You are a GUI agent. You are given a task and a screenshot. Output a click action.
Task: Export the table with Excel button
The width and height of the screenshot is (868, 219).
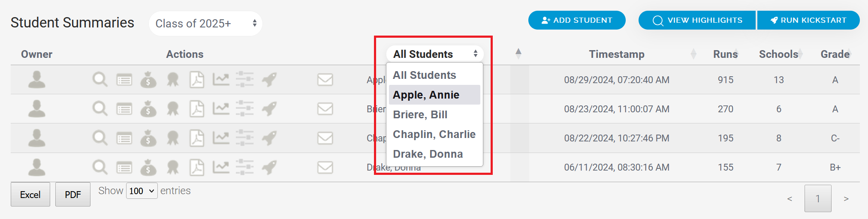[x=30, y=195]
